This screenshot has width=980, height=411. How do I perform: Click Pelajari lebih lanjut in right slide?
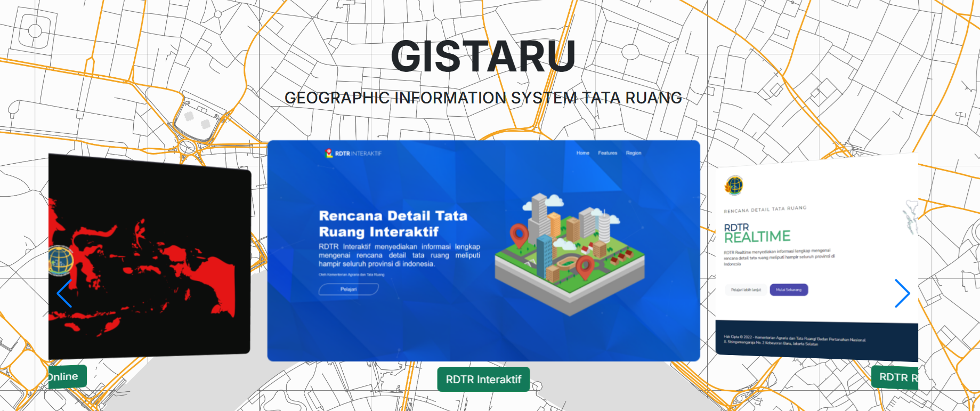[746, 290]
